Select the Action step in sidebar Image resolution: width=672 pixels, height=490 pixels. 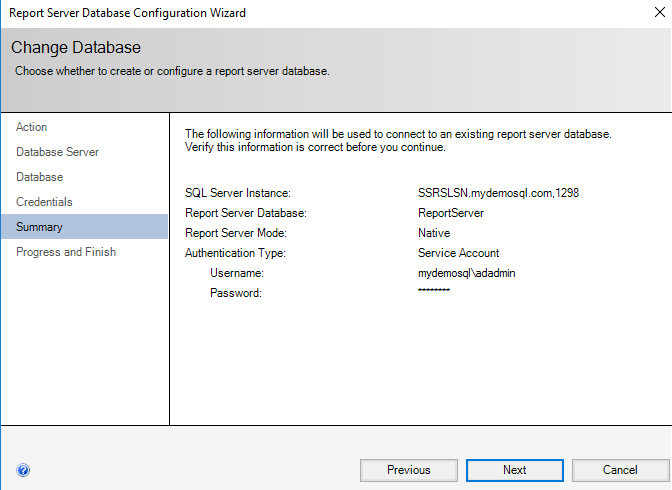32,127
